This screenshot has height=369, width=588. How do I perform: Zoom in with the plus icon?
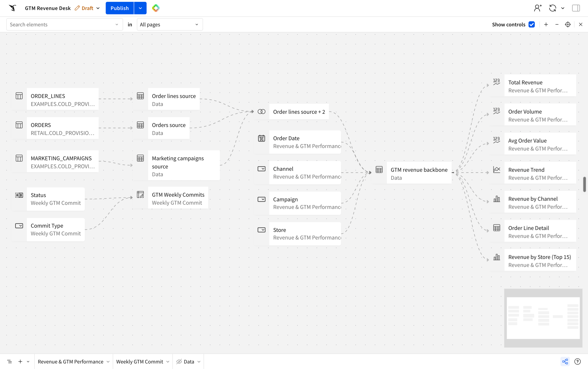tap(546, 24)
